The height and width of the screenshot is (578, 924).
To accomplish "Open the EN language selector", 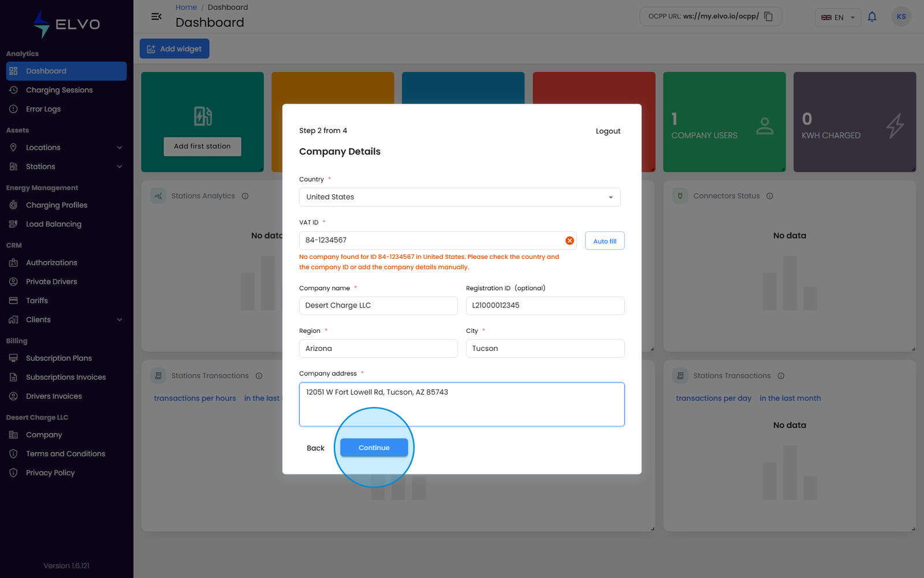I will coord(838,17).
